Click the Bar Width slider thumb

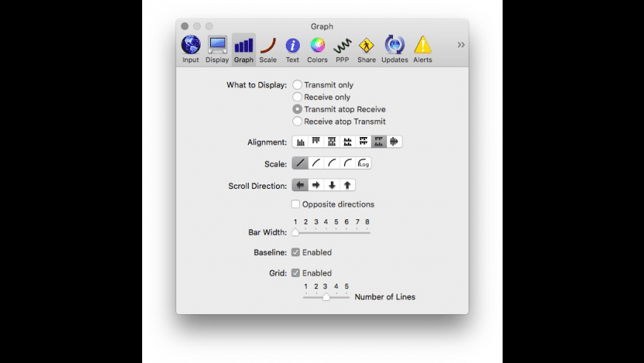(x=295, y=233)
